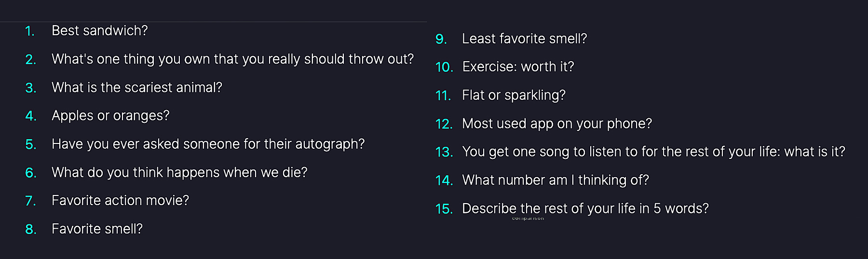Click the autograph question text
The width and height of the screenshot is (868, 259).
[208, 144]
